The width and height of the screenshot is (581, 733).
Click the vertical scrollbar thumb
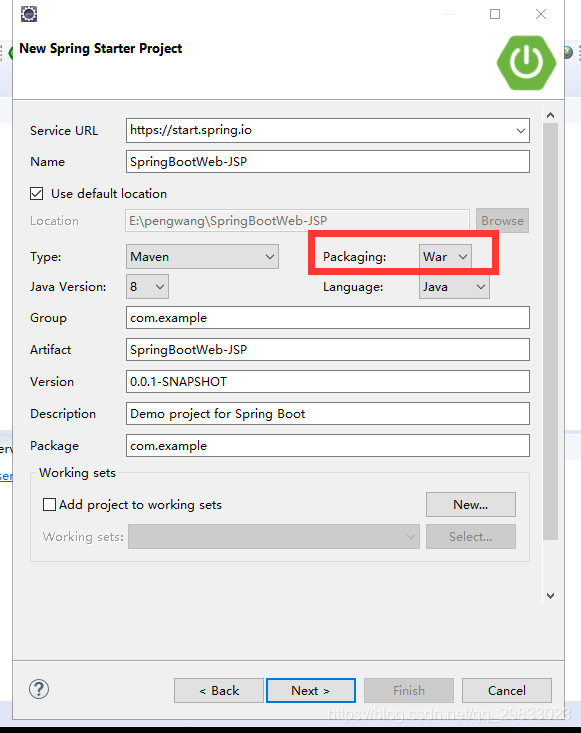[x=551, y=331]
